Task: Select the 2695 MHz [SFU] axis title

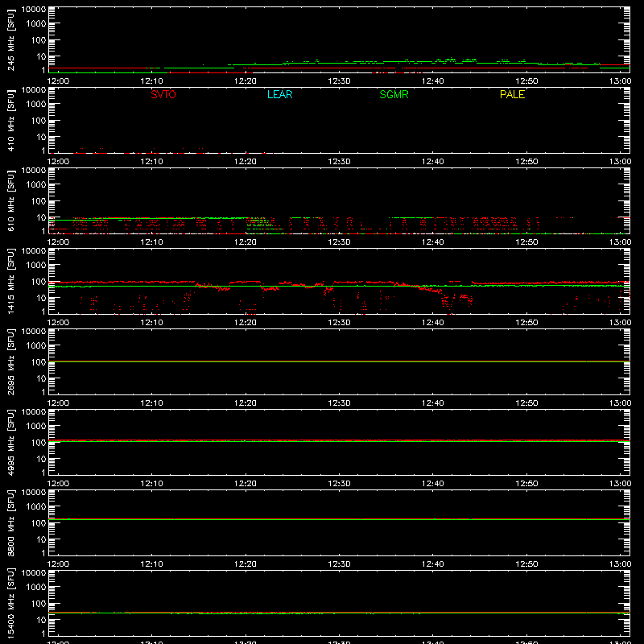Action: coord(10,361)
